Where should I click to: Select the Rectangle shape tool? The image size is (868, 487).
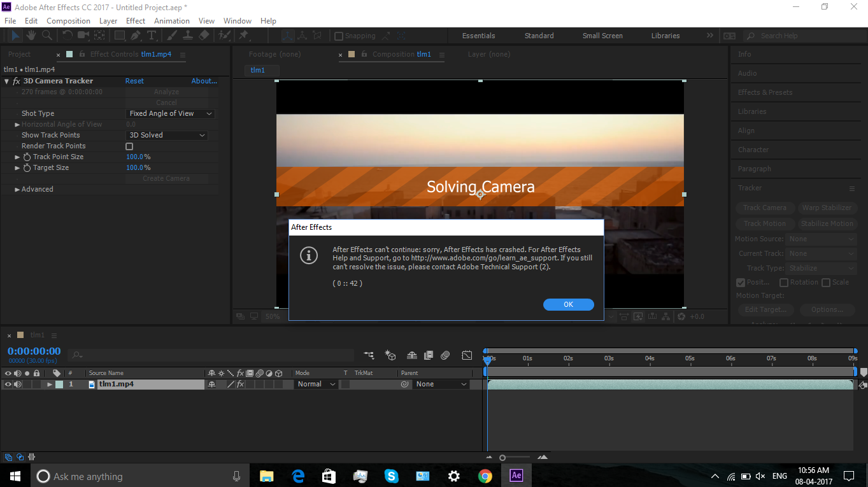tap(119, 36)
